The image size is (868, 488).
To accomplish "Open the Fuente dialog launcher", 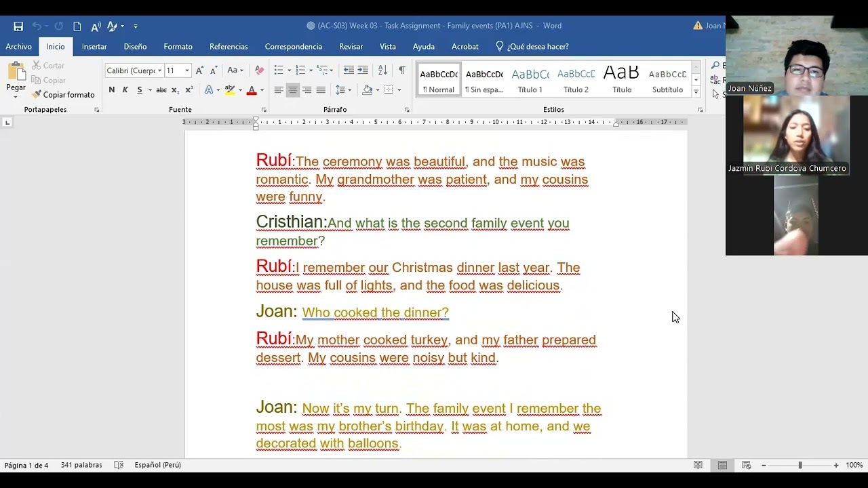I will 264,110.
